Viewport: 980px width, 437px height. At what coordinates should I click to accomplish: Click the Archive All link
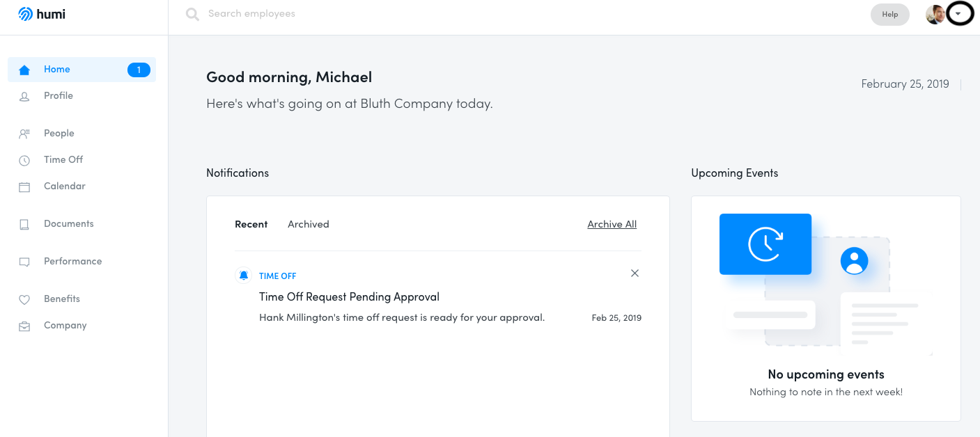pos(612,224)
